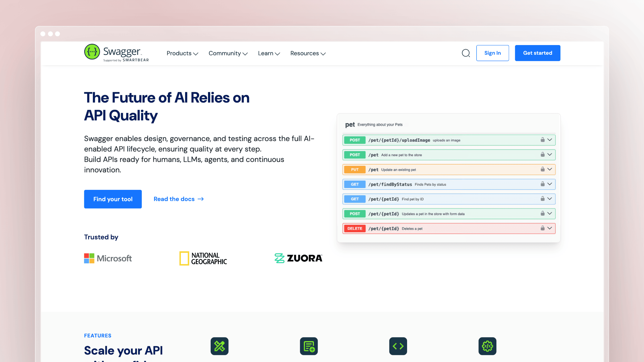
Task: Click the Sign In button
Action: point(493,53)
